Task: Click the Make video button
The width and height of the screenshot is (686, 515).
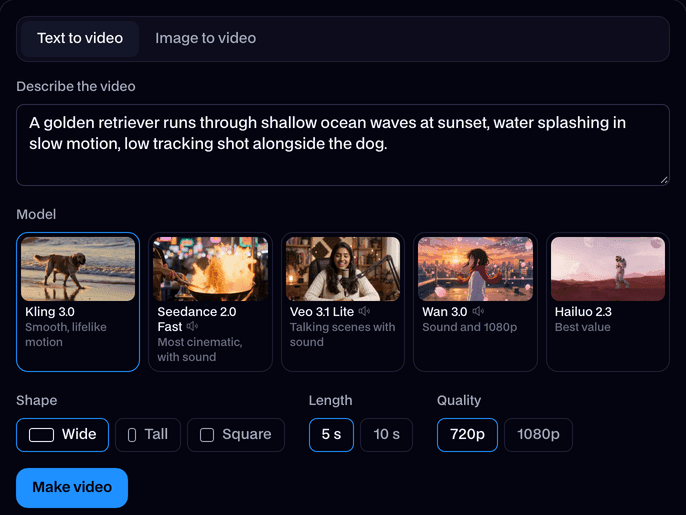Action: 72,487
